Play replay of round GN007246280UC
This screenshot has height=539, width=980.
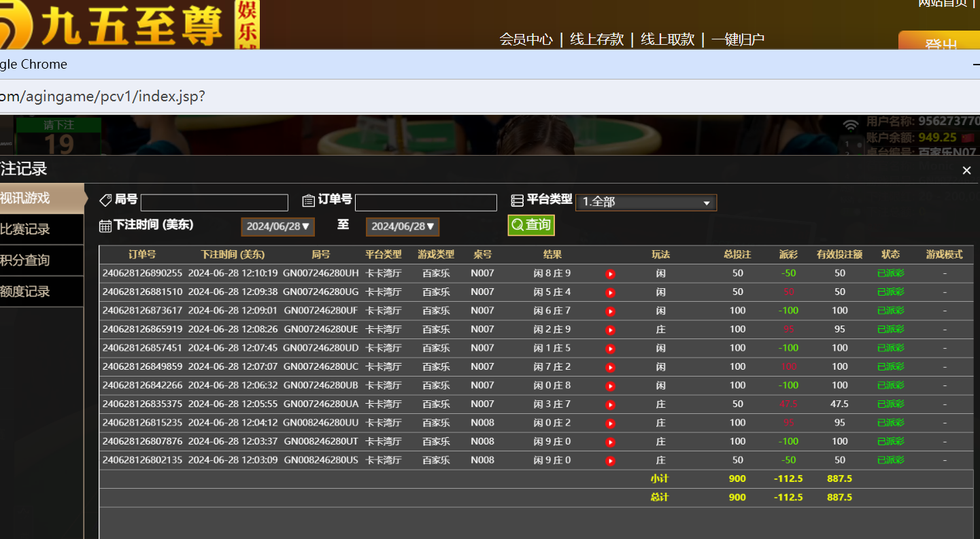(610, 367)
